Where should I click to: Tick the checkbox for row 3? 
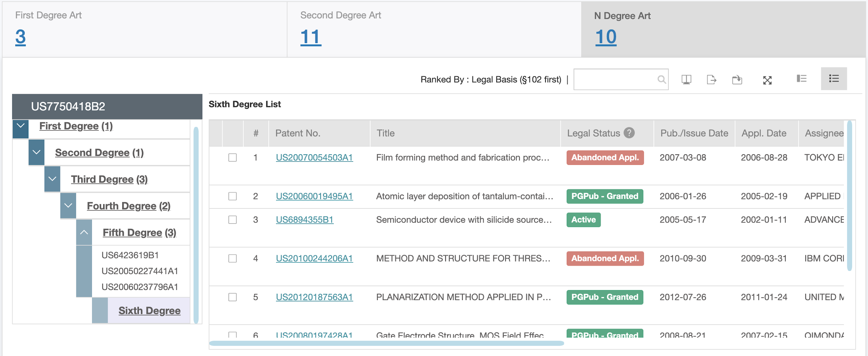coord(233,220)
